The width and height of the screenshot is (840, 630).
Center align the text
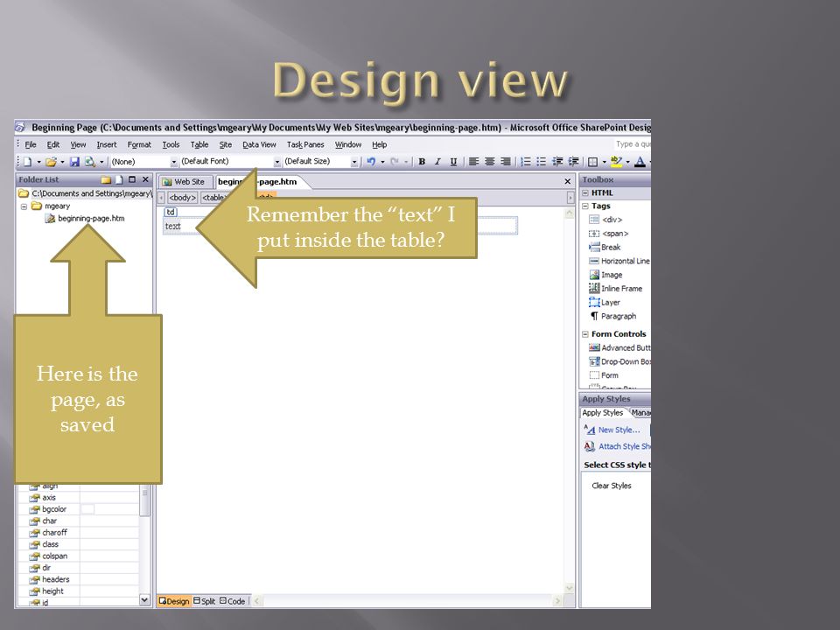[490, 161]
